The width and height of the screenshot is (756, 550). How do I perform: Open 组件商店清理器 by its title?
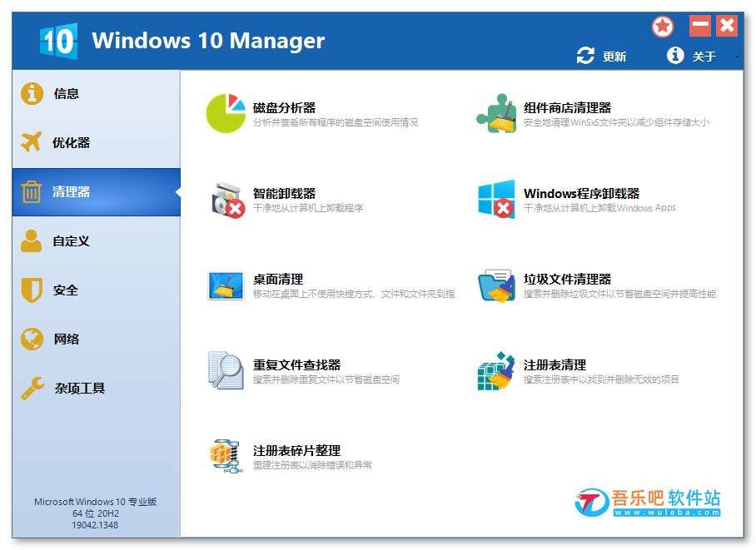(x=568, y=107)
